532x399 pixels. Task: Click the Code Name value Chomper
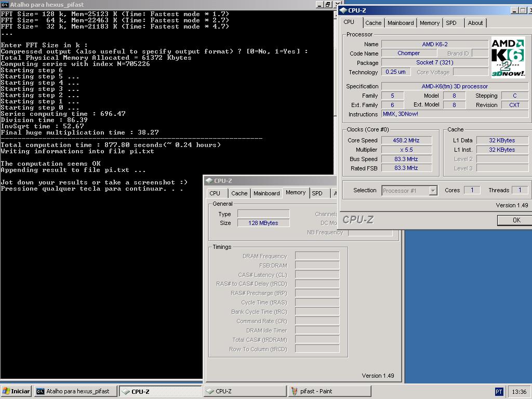(408, 54)
